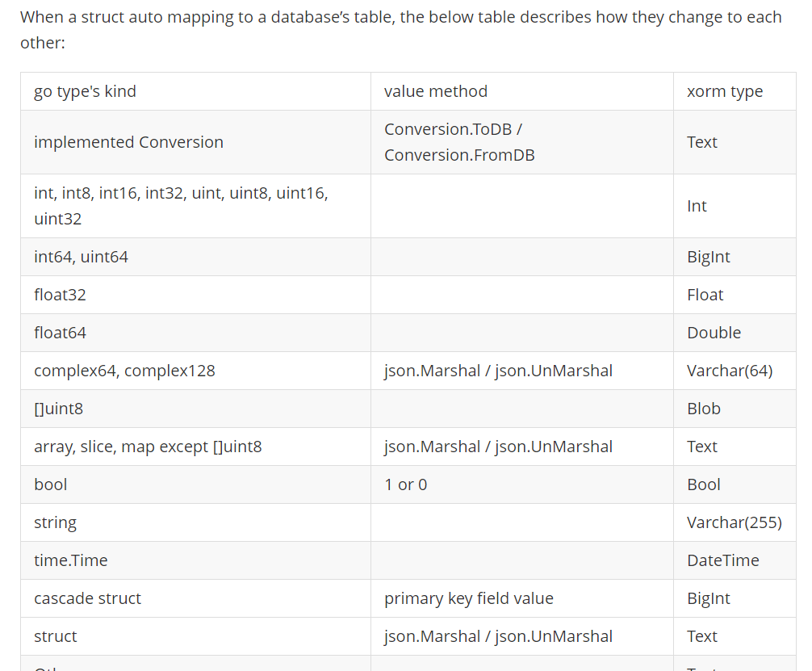The height and width of the screenshot is (671, 812).
Task: Select the 'complex64, complex128' cell
Action: click(x=124, y=371)
